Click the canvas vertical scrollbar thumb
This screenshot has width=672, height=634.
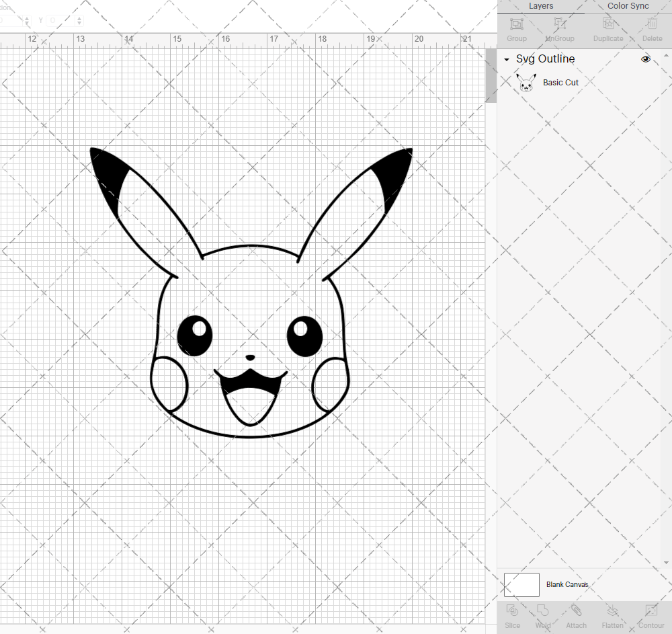coord(491,75)
